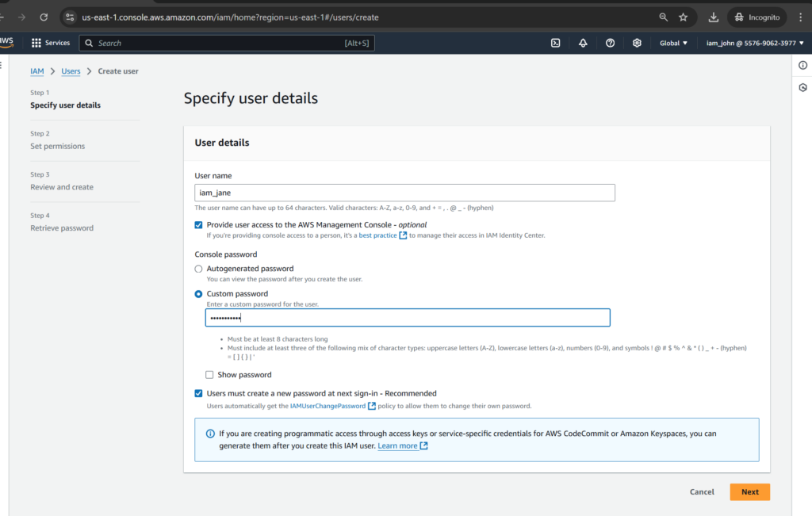The image size is (812, 516).
Task: Uncheck Users must create new password option
Action: point(199,393)
